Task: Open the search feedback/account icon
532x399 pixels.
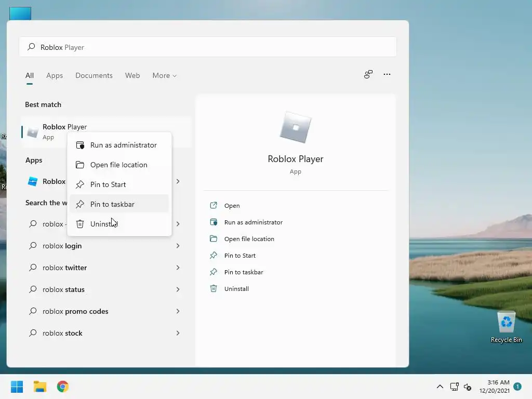Action: click(x=368, y=74)
